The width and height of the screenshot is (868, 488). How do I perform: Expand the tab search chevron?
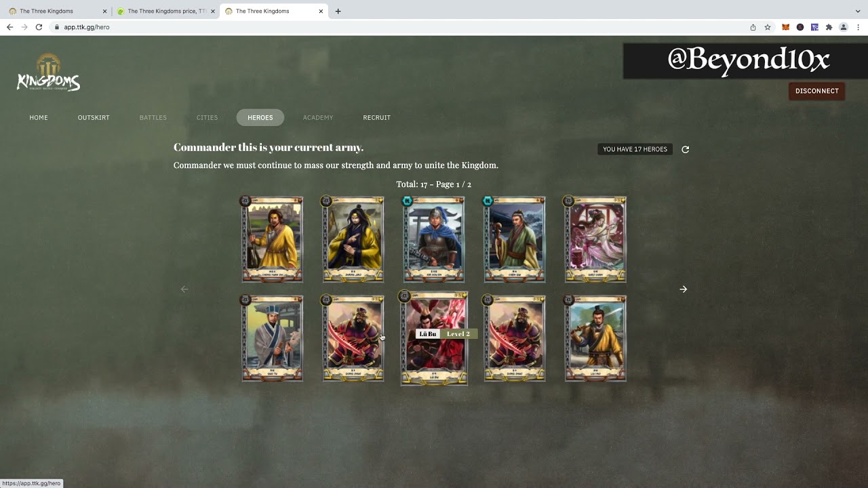[x=858, y=11]
